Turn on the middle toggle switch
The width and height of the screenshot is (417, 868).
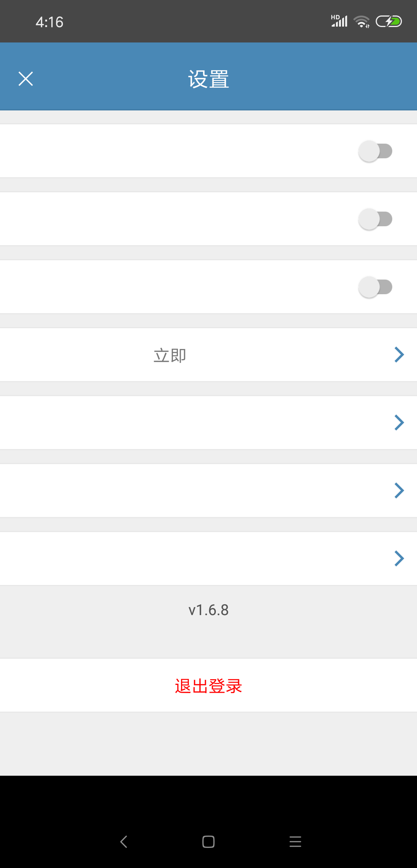click(375, 219)
